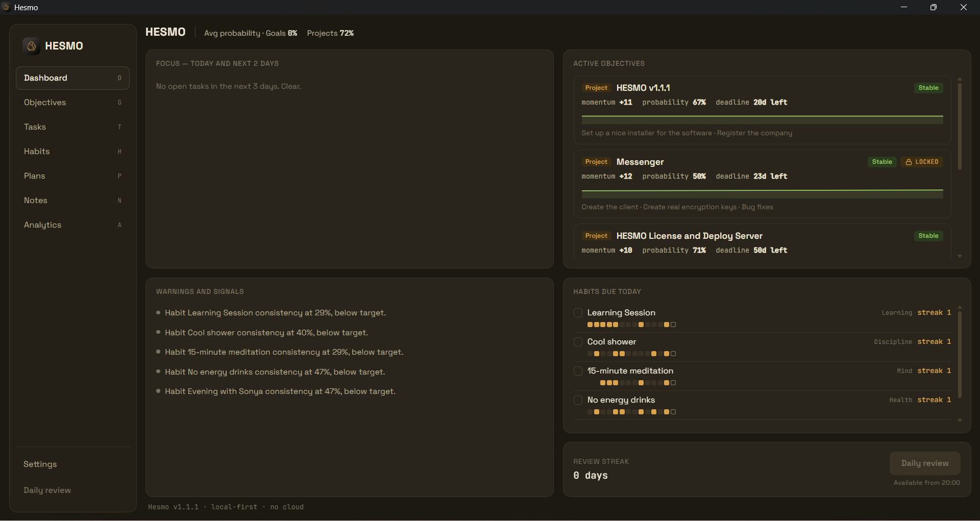Click the Projects 72% probability stat
The image size is (980, 521).
tap(330, 33)
